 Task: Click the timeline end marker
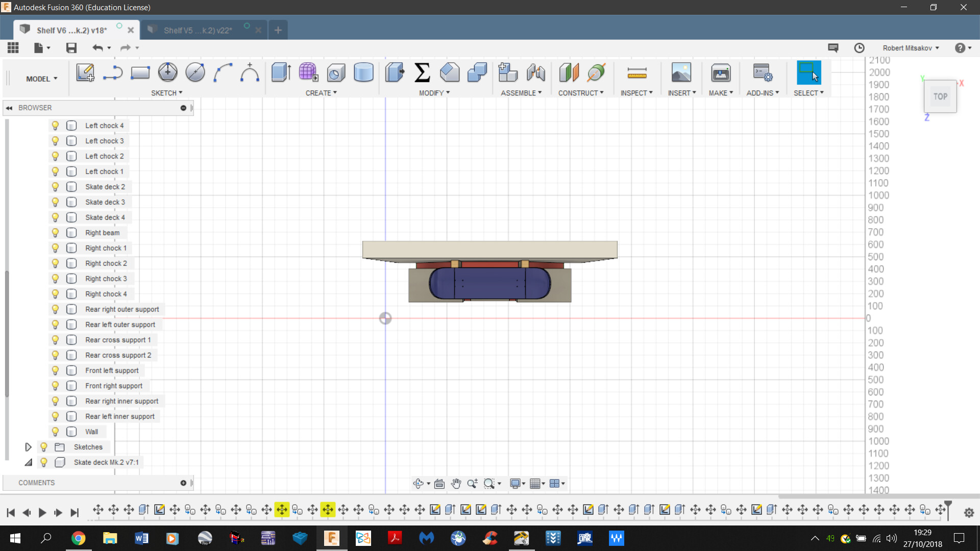click(948, 510)
